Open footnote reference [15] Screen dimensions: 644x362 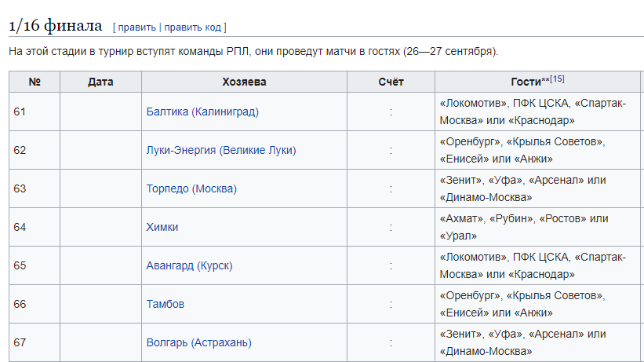click(557, 79)
